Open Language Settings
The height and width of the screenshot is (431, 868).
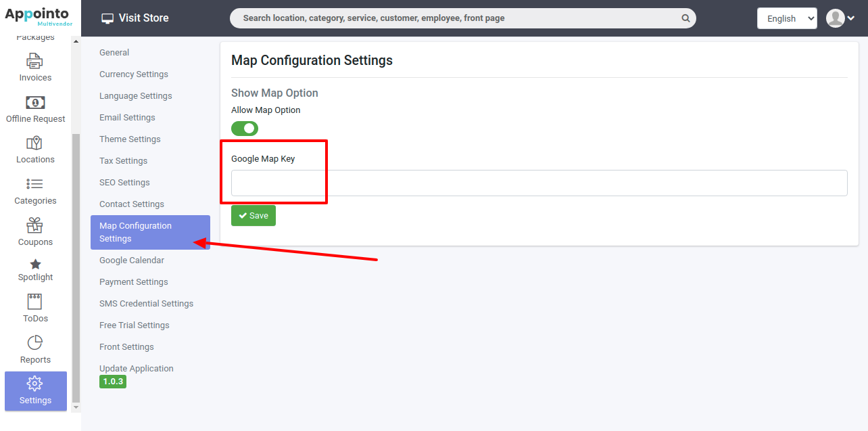[136, 96]
